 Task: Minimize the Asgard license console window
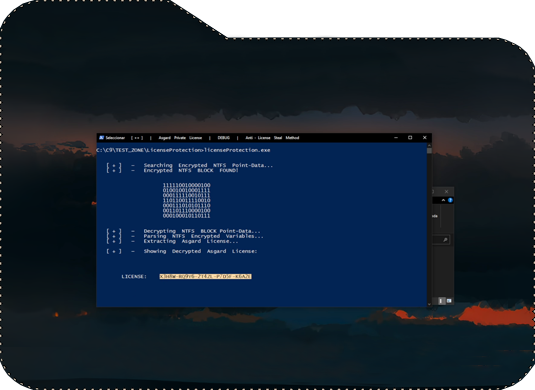396,138
